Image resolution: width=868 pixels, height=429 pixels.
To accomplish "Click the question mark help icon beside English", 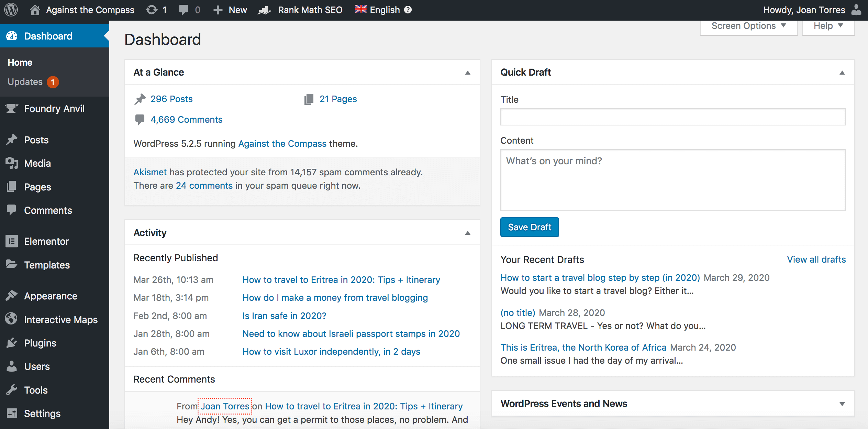I will tap(408, 10).
